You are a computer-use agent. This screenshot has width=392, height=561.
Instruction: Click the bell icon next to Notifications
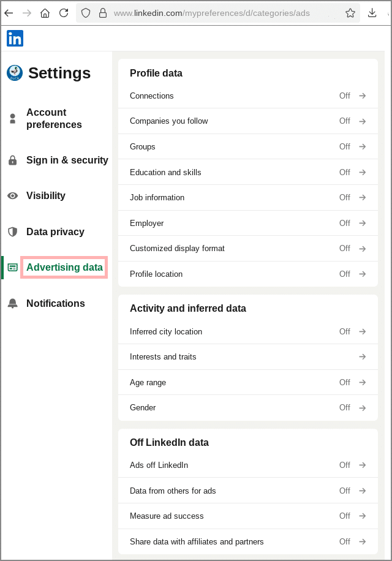[x=12, y=303]
